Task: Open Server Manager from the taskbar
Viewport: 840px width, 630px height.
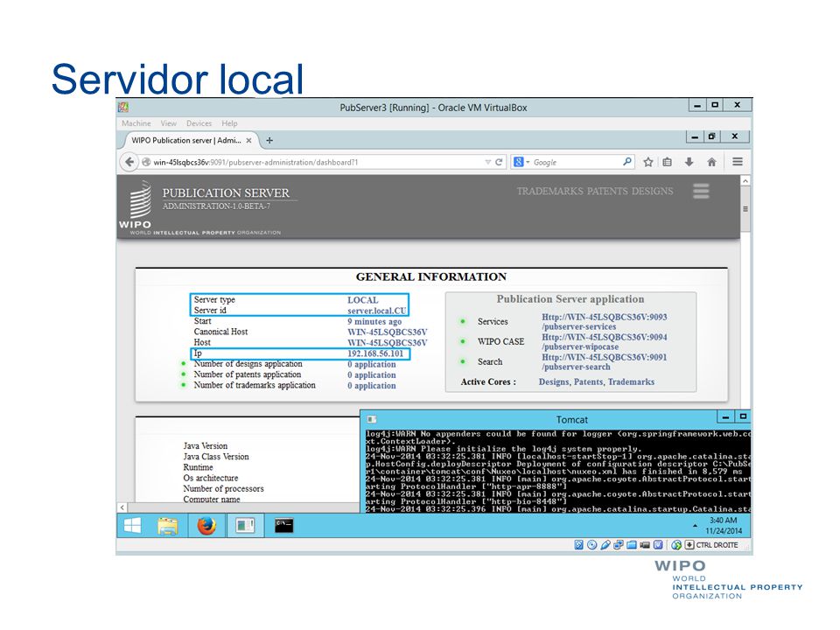Action: coord(245,526)
